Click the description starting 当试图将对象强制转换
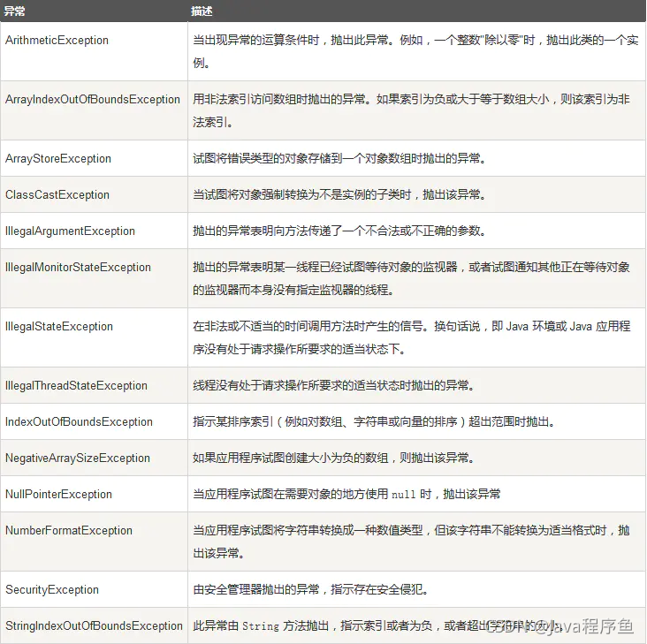The width and height of the screenshot is (647, 644). tap(339, 194)
